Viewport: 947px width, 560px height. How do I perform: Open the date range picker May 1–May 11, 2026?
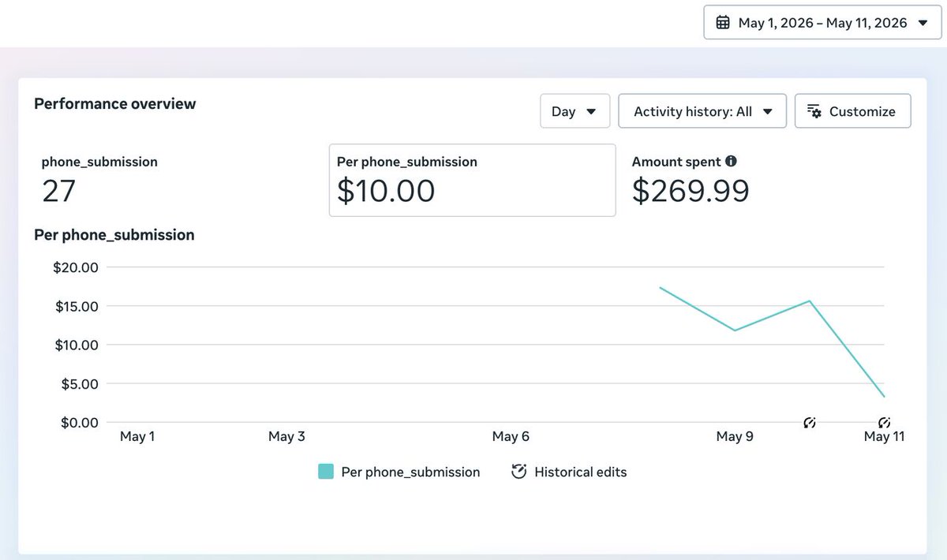point(823,23)
